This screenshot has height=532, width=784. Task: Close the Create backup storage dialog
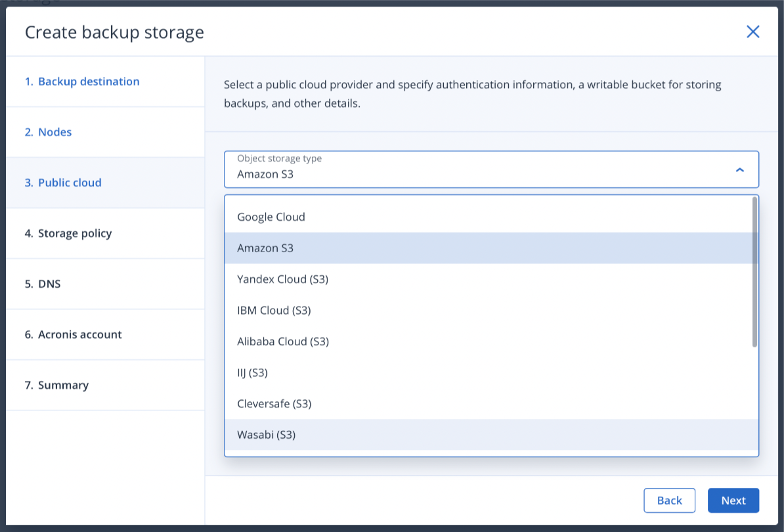click(x=752, y=32)
